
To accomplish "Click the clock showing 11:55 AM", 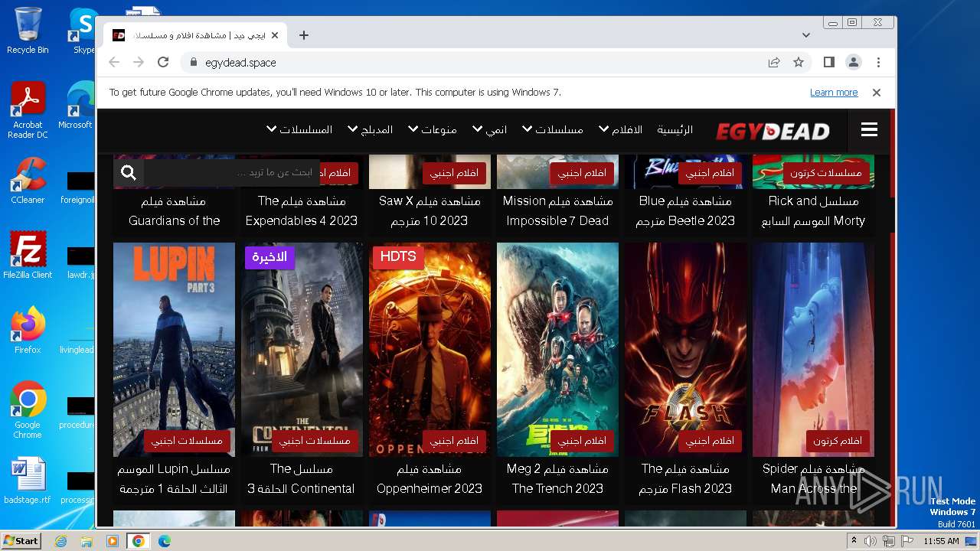I will click(x=941, y=541).
